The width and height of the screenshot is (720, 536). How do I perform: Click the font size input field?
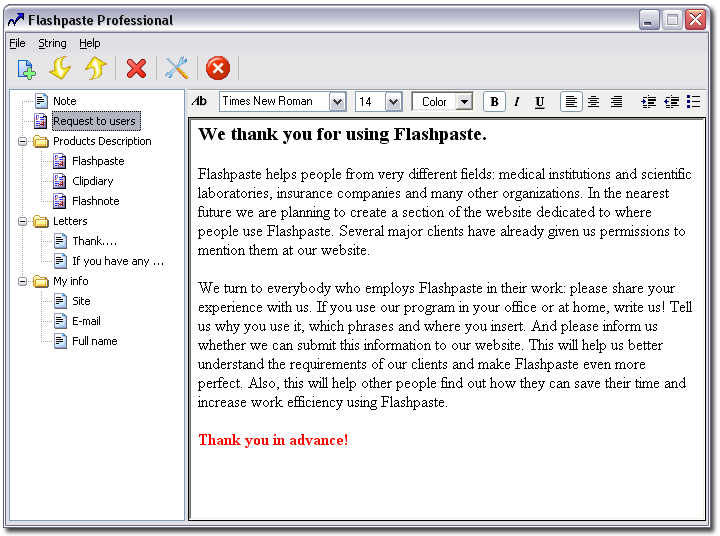[x=370, y=102]
